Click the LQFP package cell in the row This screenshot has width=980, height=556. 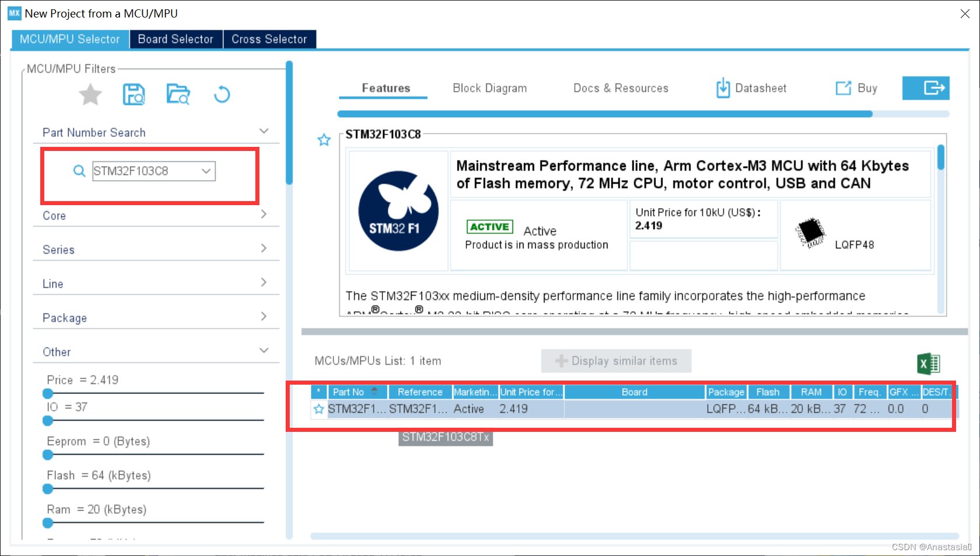(x=726, y=409)
